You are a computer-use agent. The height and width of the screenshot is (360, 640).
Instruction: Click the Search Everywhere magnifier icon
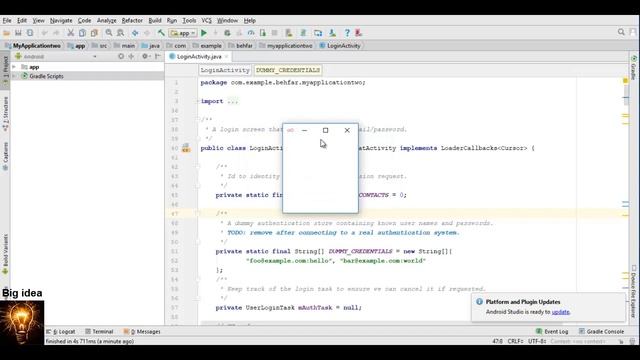621,32
